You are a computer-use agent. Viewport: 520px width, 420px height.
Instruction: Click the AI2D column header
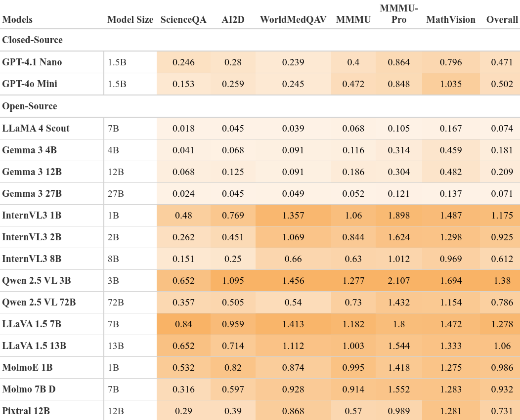pyautogui.click(x=233, y=20)
